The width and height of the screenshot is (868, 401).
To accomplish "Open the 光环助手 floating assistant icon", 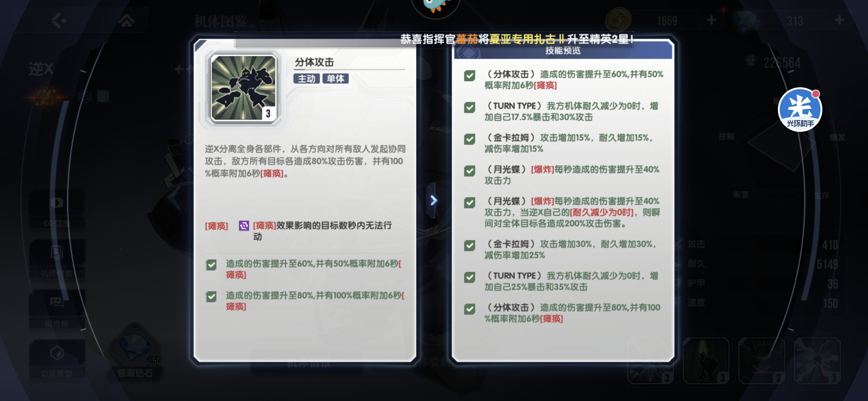I will pyautogui.click(x=800, y=110).
